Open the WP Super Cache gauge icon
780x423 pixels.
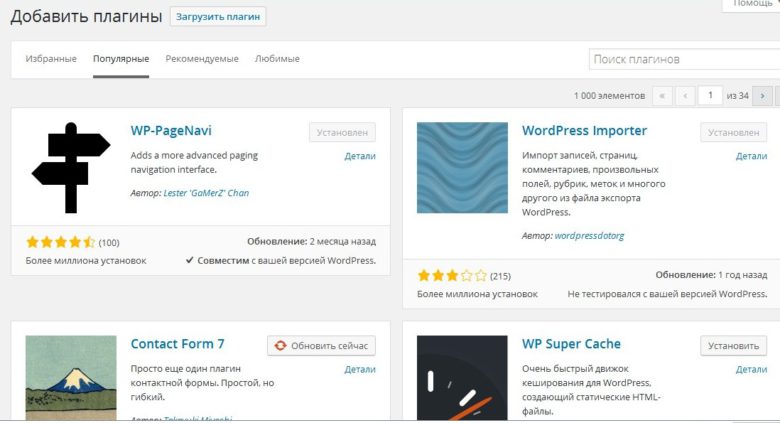[462, 378]
